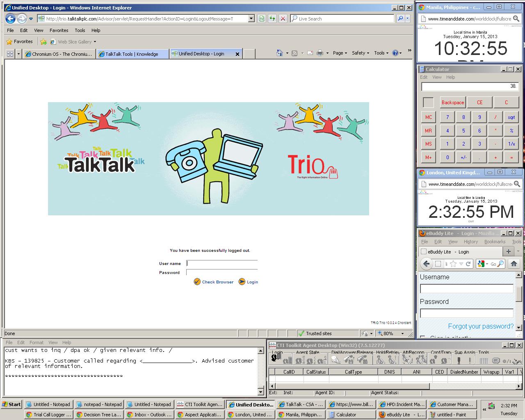Click the Trio User name field
This screenshot has height=420, width=525.
pyautogui.click(x=222, y=263)
